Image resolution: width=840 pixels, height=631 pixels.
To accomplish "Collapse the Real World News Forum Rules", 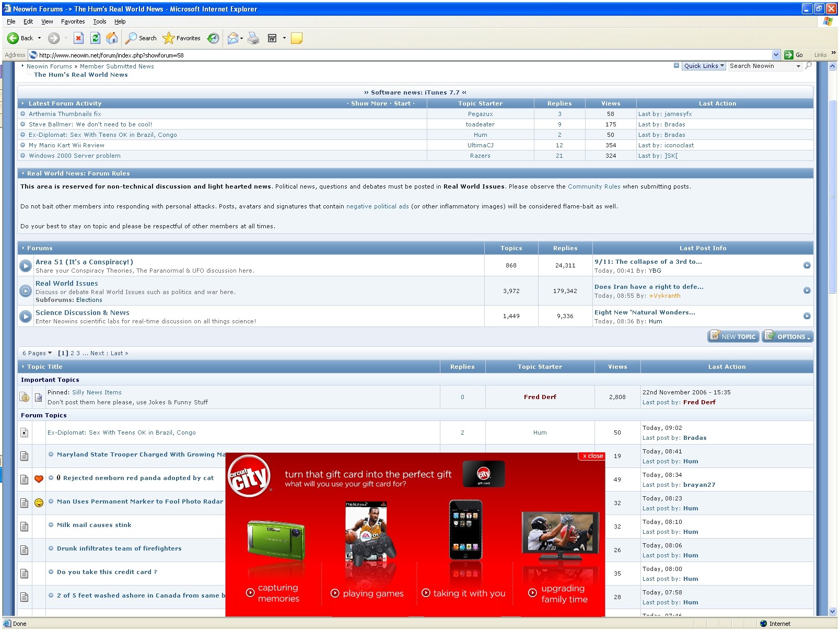I will [x=23, y=173].
